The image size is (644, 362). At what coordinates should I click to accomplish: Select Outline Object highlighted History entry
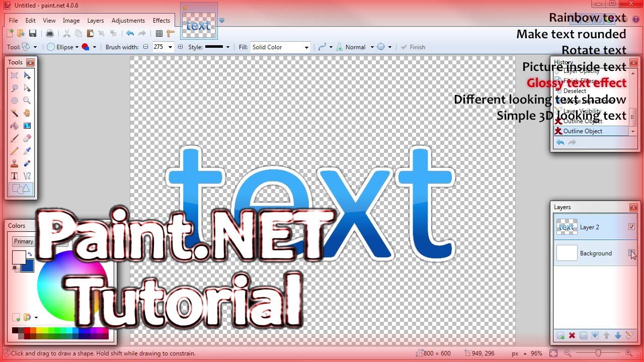coord(591,131)
